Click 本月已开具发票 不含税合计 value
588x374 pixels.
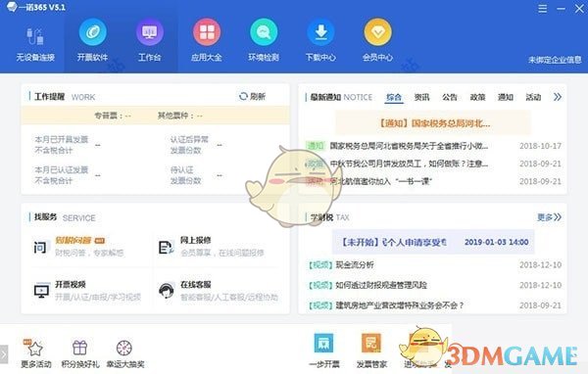pos(97,145)
